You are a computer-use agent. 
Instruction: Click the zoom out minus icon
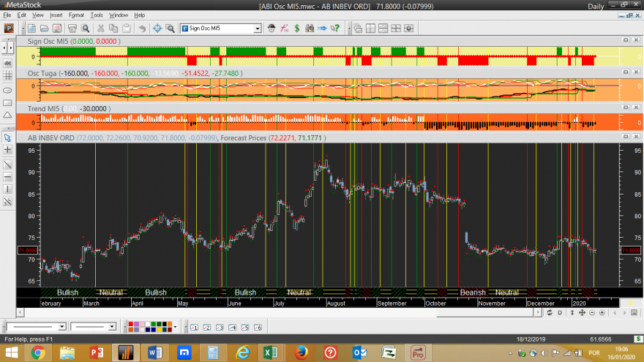point(592,313)
